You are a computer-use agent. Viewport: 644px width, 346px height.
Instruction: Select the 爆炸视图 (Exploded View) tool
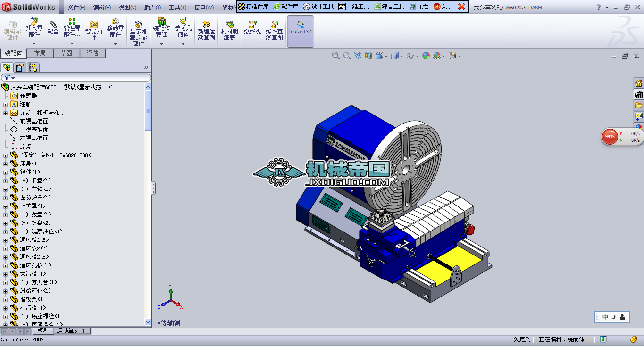tap(252, 28)
